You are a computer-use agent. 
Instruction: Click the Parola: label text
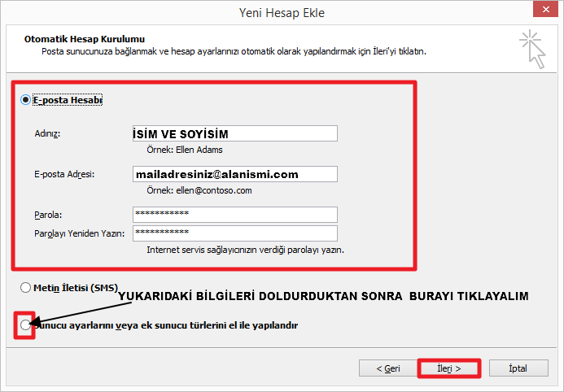tap(48, 215)
